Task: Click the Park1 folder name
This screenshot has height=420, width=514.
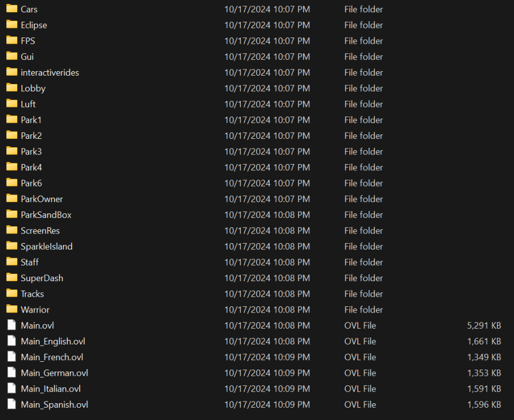Action: tap(31, 120)
